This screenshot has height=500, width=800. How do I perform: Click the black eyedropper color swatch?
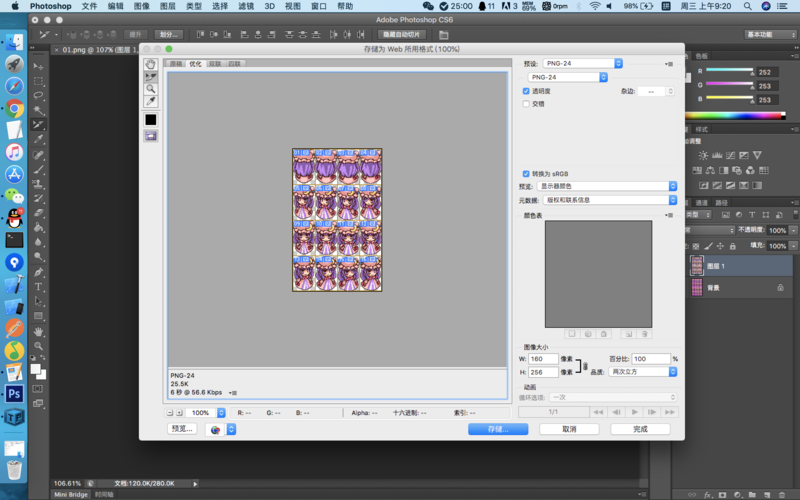[151, 120]
